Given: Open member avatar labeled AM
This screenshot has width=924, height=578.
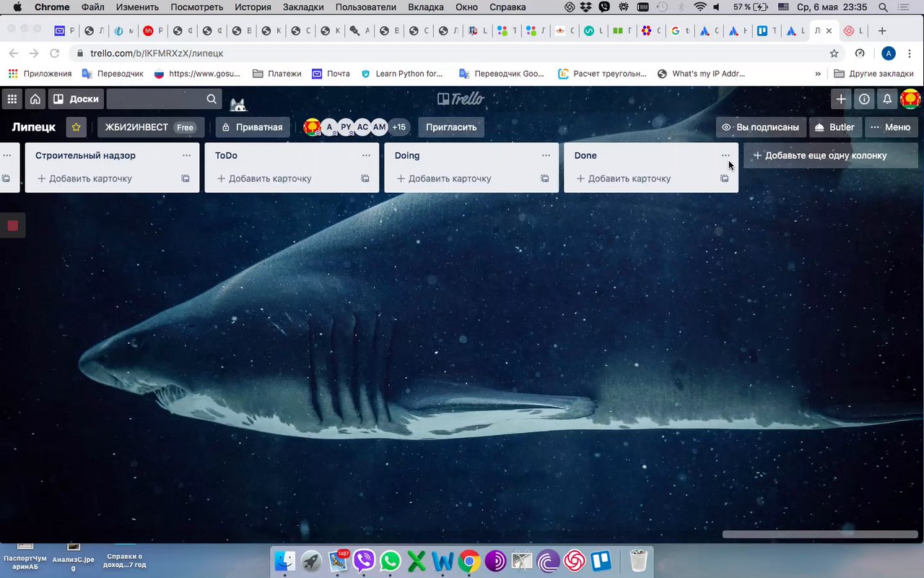Looking at the screenshot, I should pyautogui.click(x=379, y=127).
